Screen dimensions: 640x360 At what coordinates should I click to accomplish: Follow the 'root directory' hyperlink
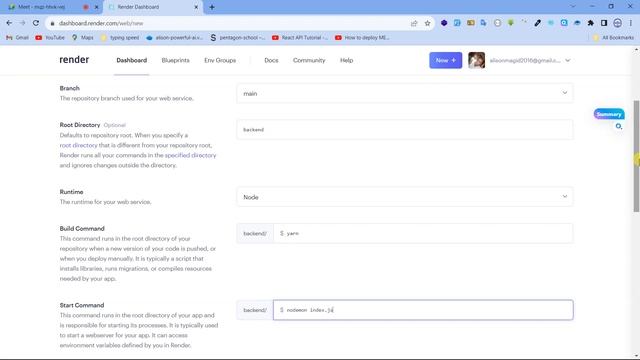78,145
